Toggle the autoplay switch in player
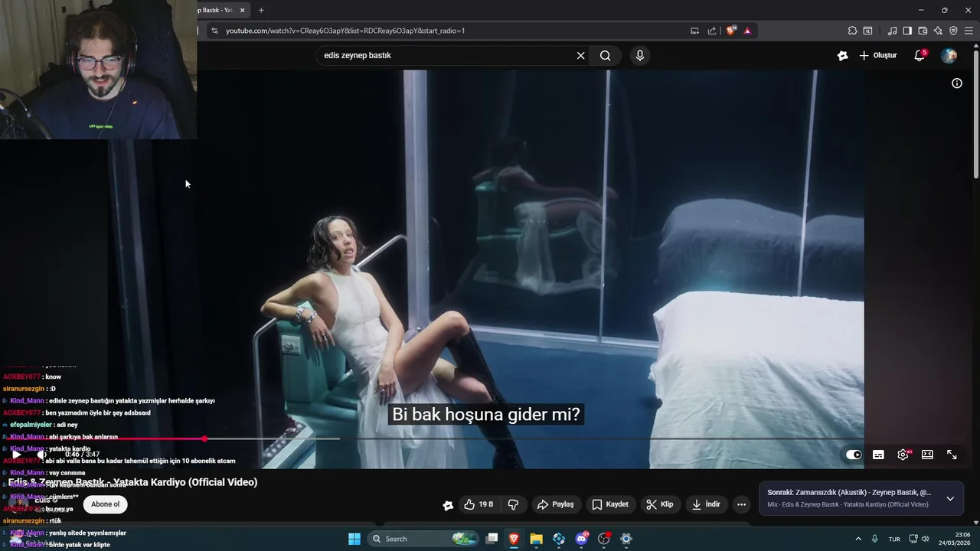980x551 pixels. (854, 455)
